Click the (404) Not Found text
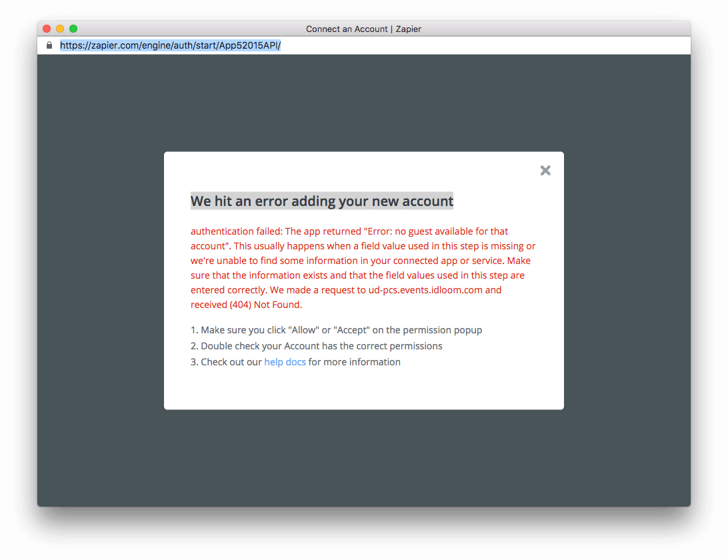The image size is (728, 560). point(264,304)
